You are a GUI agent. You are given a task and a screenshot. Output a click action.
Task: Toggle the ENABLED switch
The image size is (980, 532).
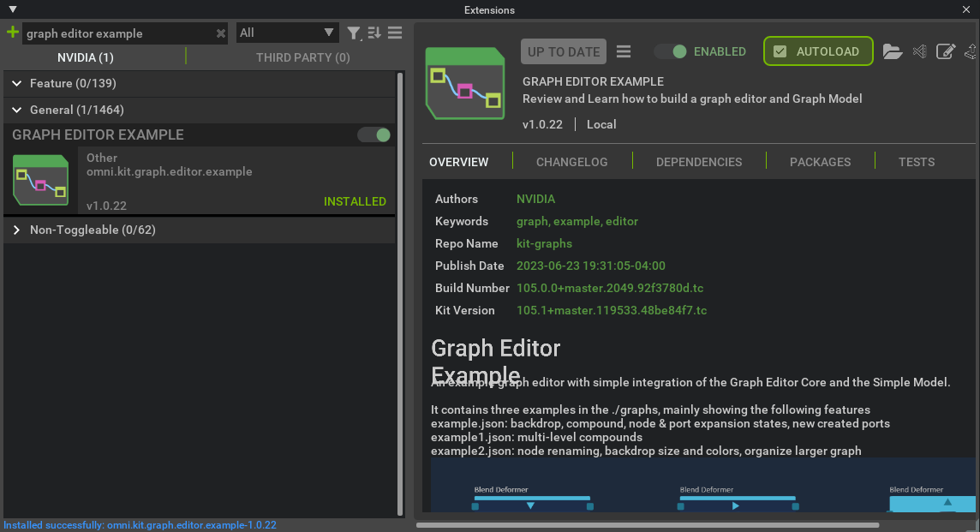pyautogui.click(x=671, y=51)
